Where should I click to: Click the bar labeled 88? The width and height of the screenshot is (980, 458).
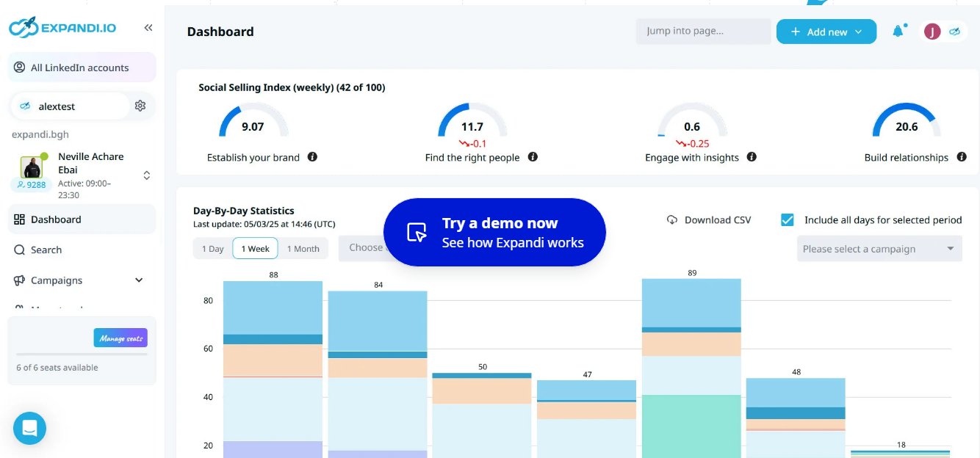click(x=273, y=369)
